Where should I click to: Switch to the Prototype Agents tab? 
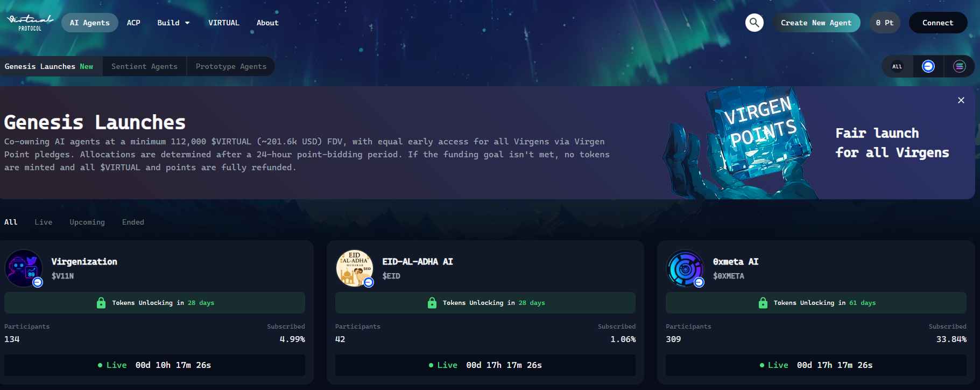pos(231,66)
